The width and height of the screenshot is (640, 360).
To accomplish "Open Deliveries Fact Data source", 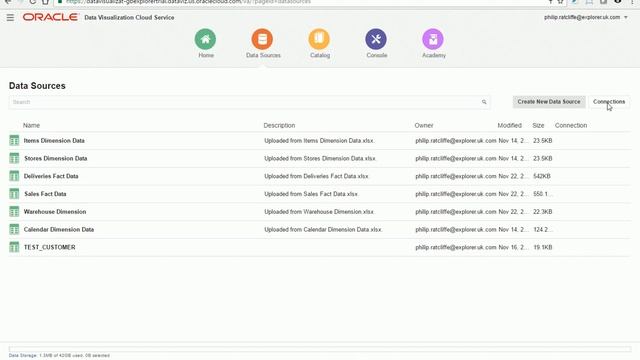I will [51, 176].
